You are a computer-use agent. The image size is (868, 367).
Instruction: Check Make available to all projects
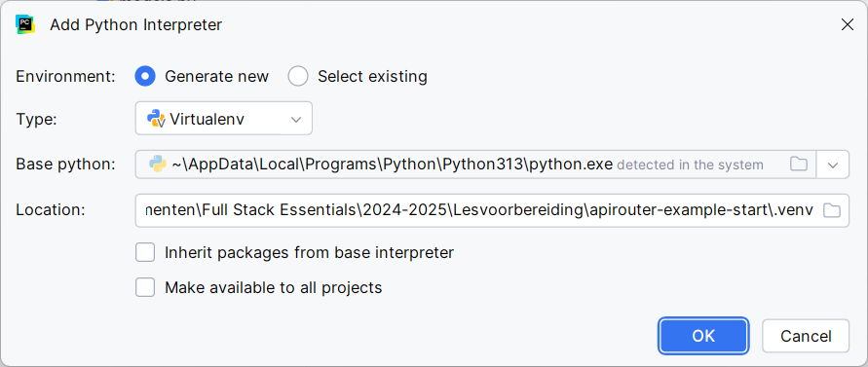tap(145, 287)
